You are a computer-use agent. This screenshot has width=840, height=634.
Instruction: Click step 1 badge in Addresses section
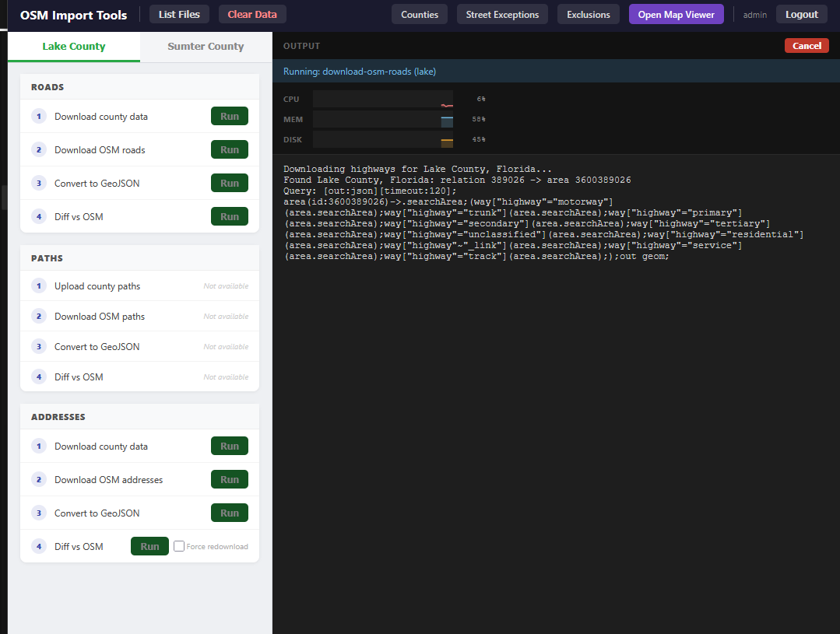(39, 446)
